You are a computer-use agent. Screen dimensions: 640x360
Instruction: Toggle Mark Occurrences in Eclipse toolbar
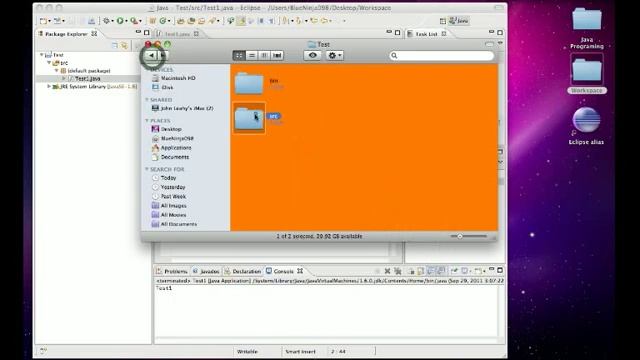241,20
